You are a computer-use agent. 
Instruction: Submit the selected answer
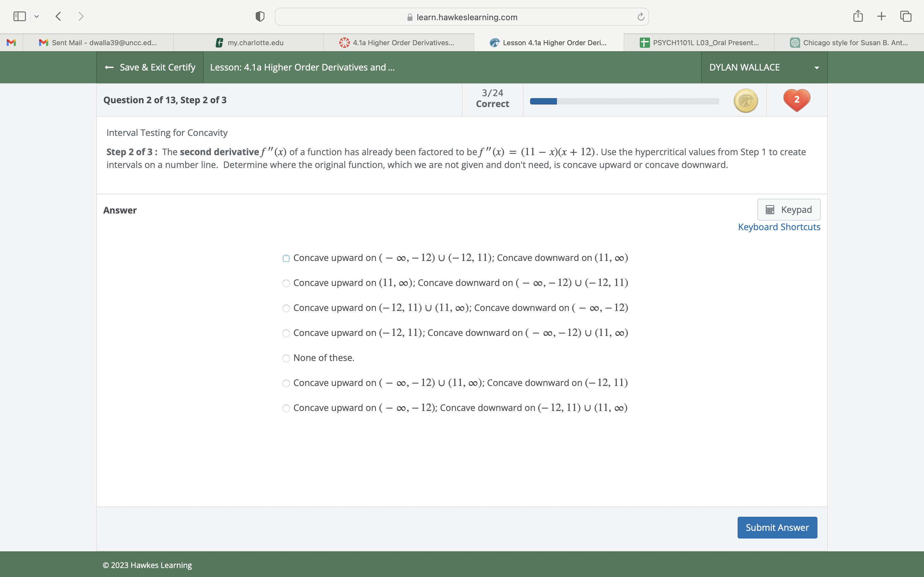click(777, 527)
